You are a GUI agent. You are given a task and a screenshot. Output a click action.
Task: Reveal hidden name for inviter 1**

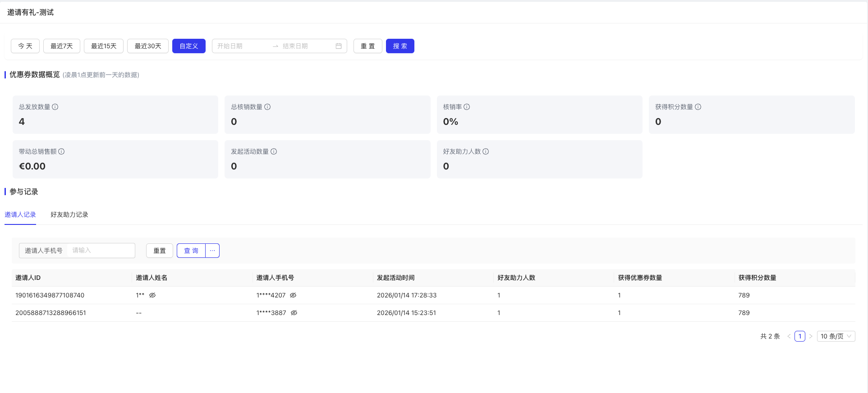coord(152,295)
